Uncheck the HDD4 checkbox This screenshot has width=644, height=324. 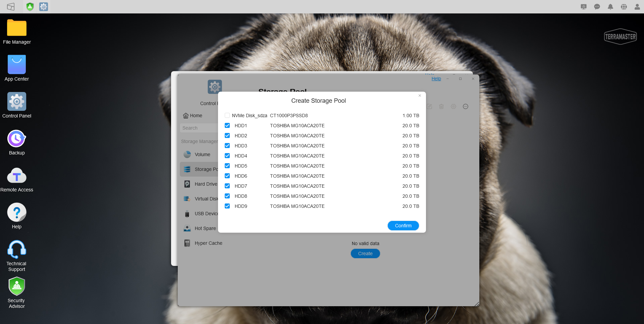click(x=227, y=156)
